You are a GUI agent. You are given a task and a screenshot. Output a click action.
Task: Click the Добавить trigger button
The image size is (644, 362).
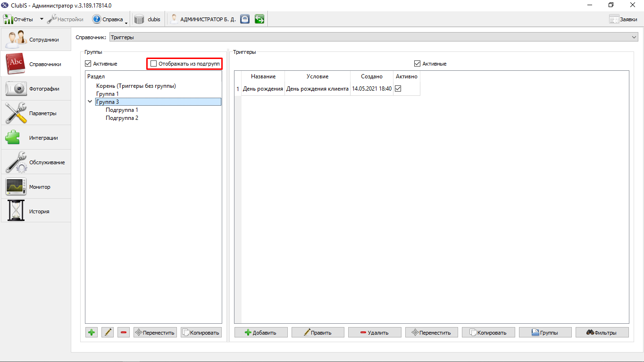(x=261, y=332)
